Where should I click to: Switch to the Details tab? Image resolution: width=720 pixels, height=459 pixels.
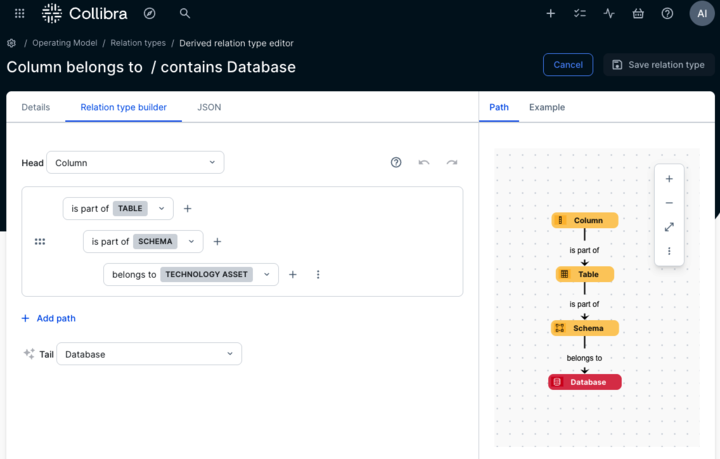coord(36,107)
